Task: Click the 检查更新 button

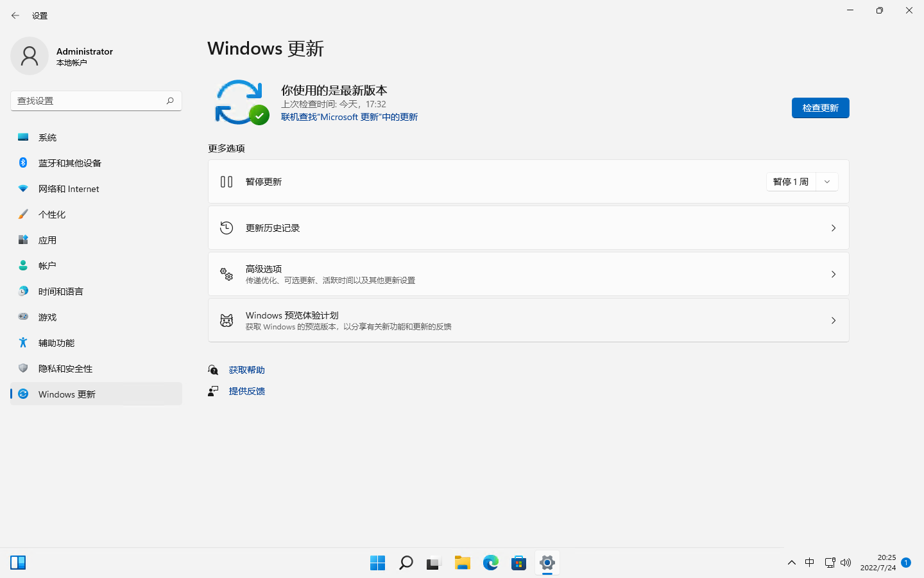Action: coord(820,108)
